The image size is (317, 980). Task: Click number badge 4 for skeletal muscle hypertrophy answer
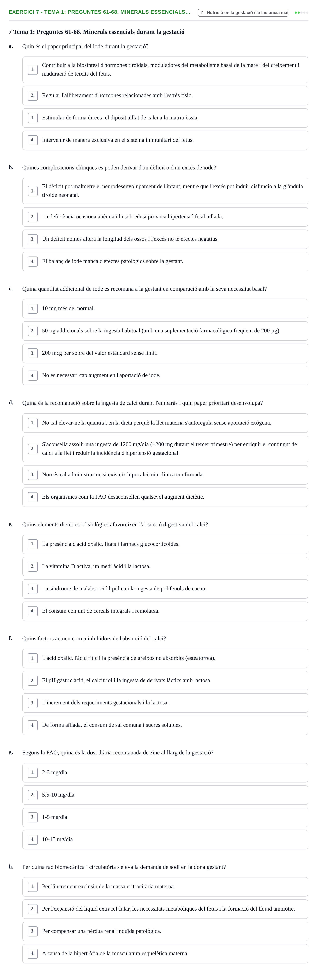coord(33,953)
